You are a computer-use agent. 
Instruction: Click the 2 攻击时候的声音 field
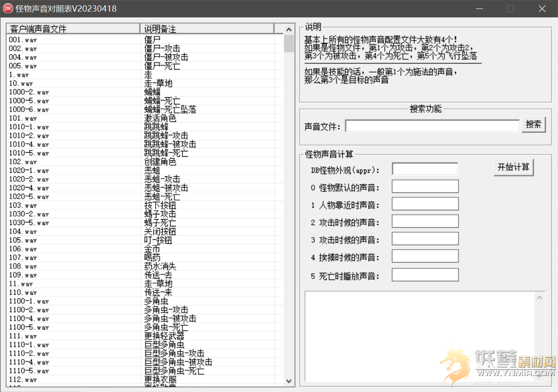(425, 221)
